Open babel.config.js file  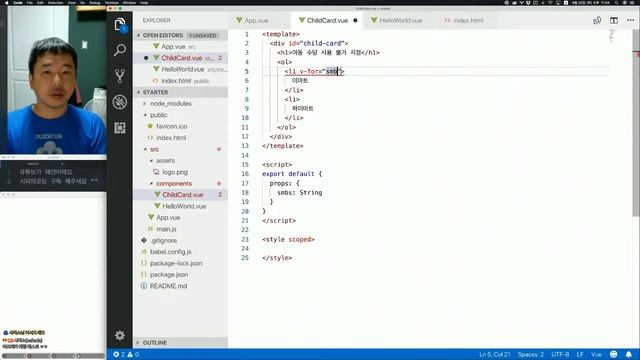[171, 252]
